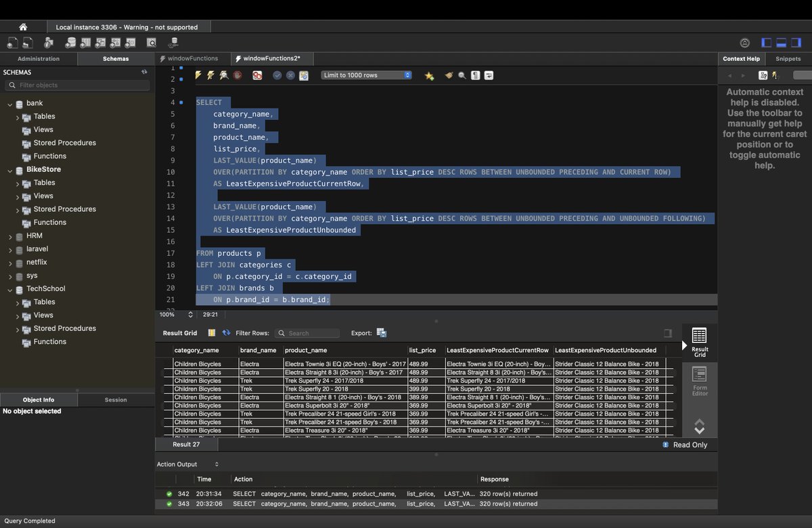Toggle word wrap in editor icon
The image size is (812, 528).
[x=489, y=75]
